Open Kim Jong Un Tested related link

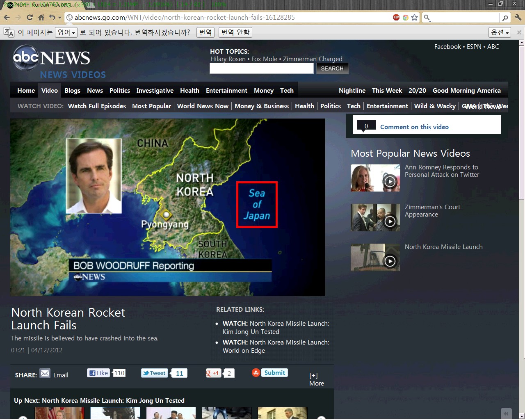(x=276, y=328)
